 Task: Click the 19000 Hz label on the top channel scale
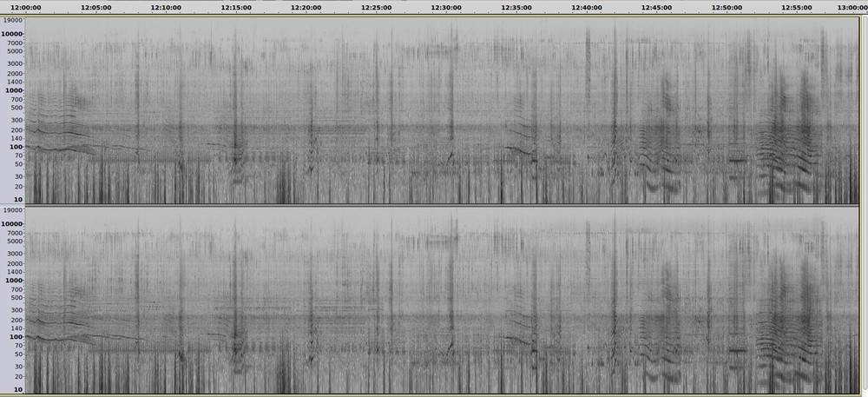coord(13,20)
